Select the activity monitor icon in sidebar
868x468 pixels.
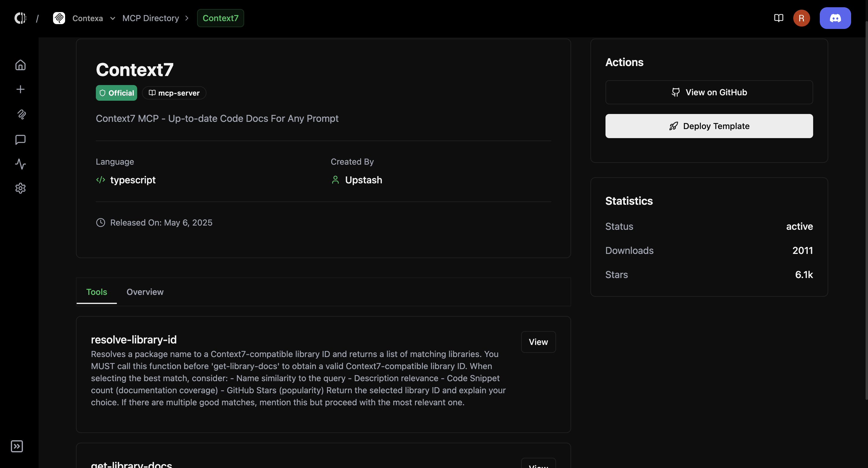[x=20, y=165]
